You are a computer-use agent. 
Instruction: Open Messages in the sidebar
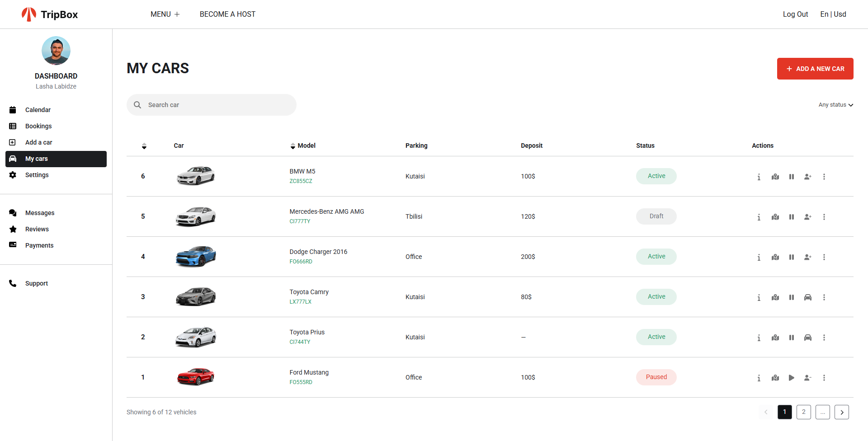tap(56, 213)
